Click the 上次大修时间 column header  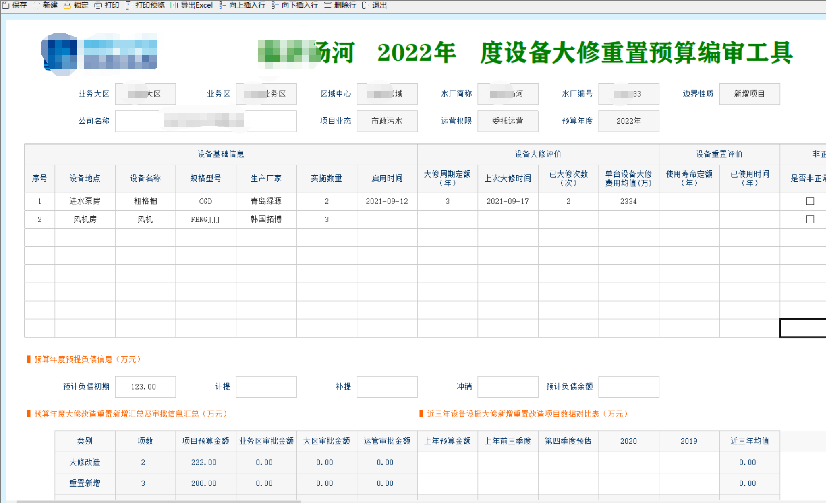pos(508,178)
